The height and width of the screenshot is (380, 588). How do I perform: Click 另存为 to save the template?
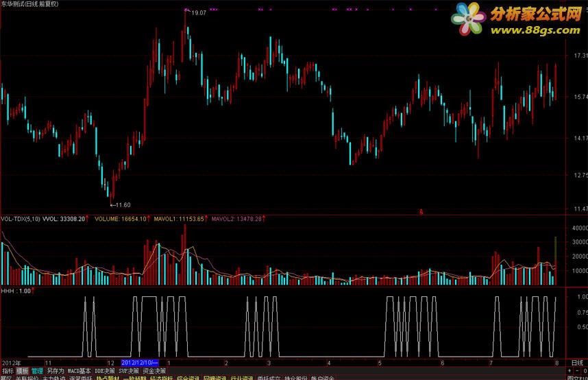pos(56,371)
